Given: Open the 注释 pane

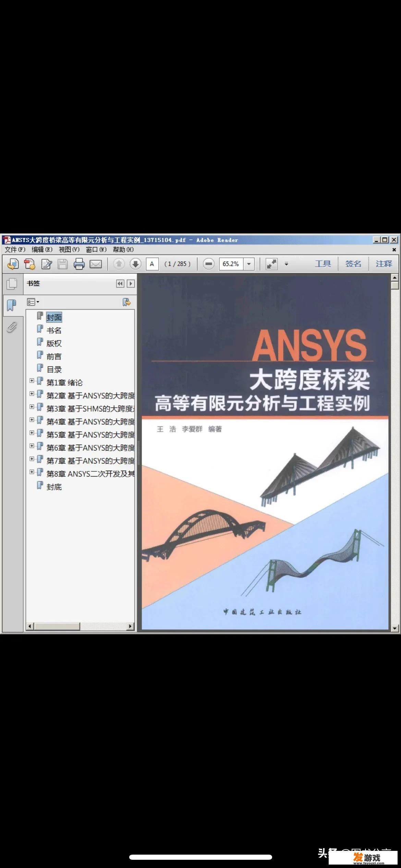Looking at the screenshot, I should click(384, 264).
